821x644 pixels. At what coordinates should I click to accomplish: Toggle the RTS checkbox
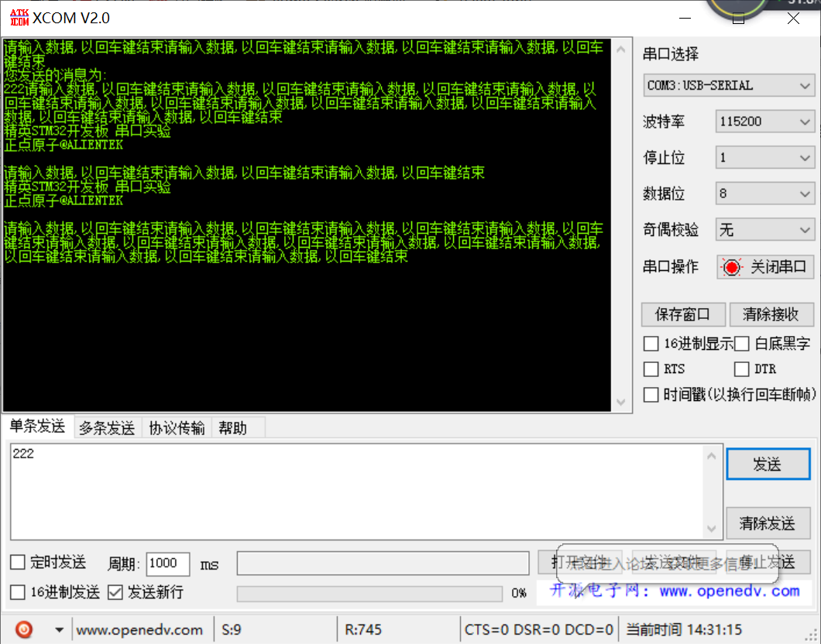point(651,368)
